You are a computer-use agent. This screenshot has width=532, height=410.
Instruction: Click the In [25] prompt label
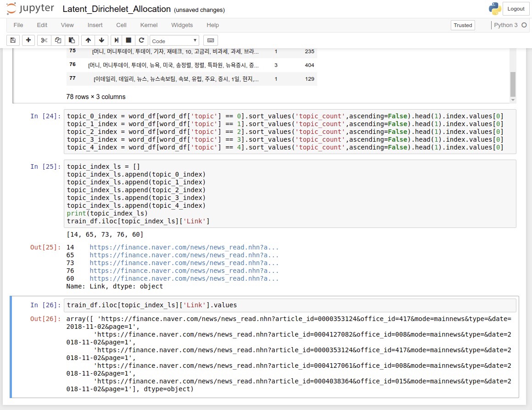click(45, 166)
